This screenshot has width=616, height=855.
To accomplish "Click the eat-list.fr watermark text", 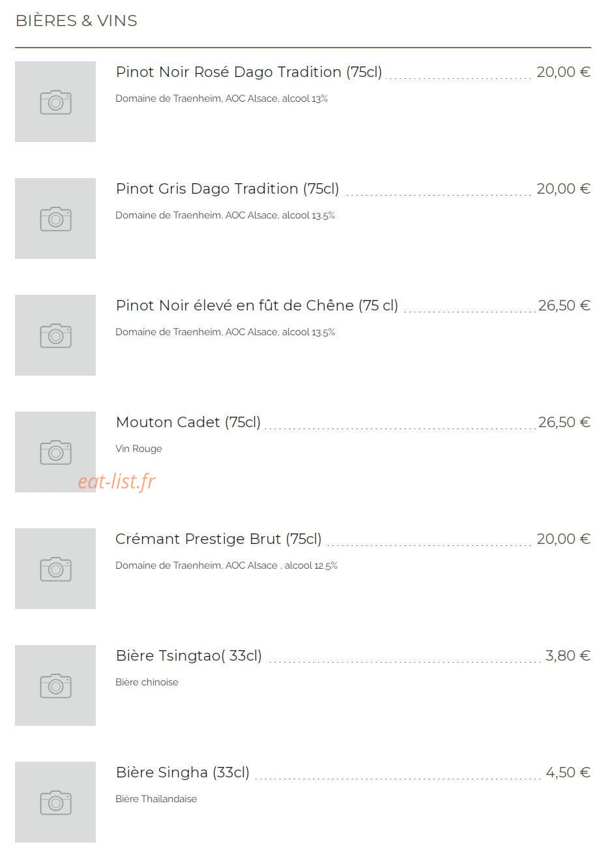I will point(117,482).
